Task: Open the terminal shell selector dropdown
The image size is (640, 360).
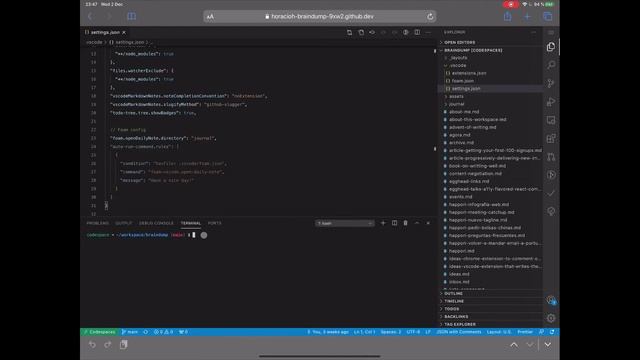Action: (344, 223)
